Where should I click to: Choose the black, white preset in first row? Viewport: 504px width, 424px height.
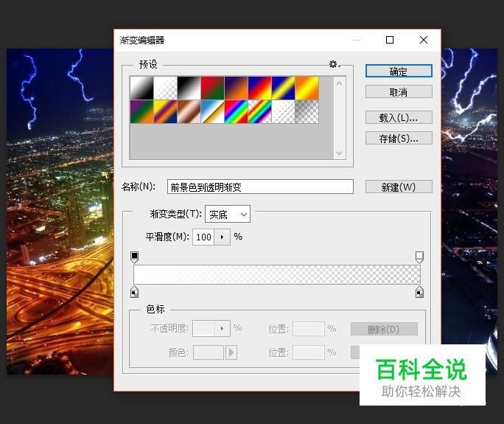(189, 88)
